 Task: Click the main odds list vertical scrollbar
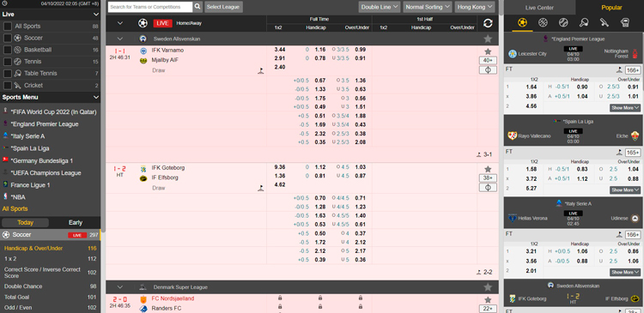point(501,9)
